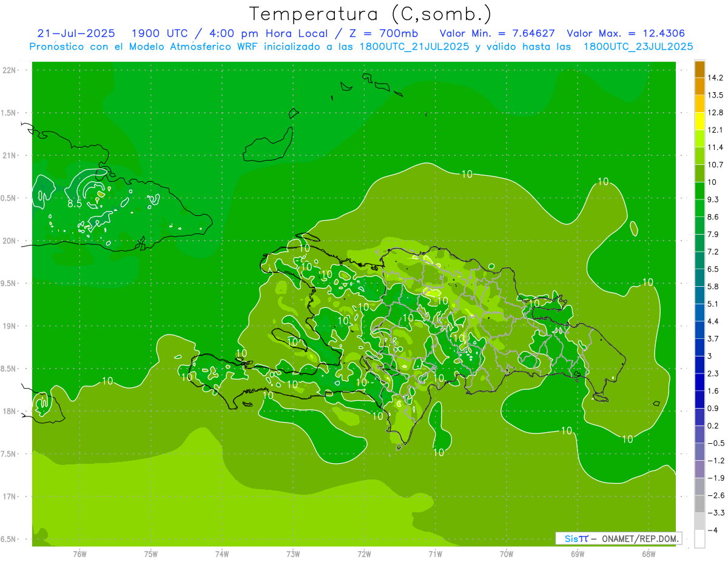Click the "Sis" logo text in the credit box
This screenshot has height=562, width=728.
571,538
